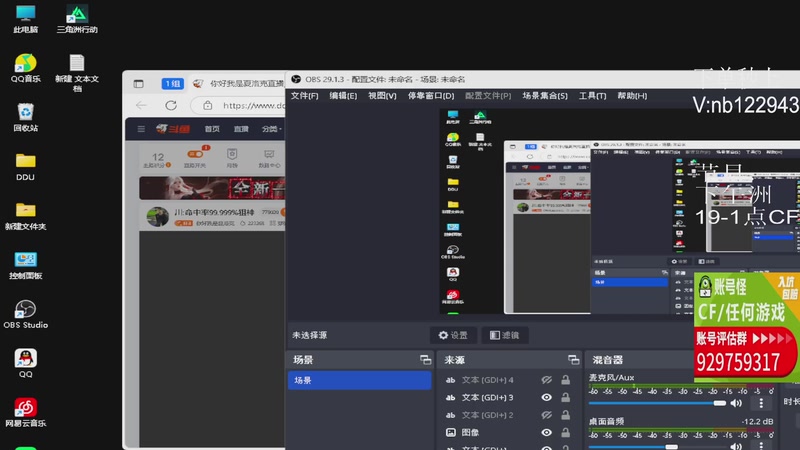Screen dimensions: 800x450
Task: Launch the OBS Studio desktop shortcut
Action: [26, 314]
